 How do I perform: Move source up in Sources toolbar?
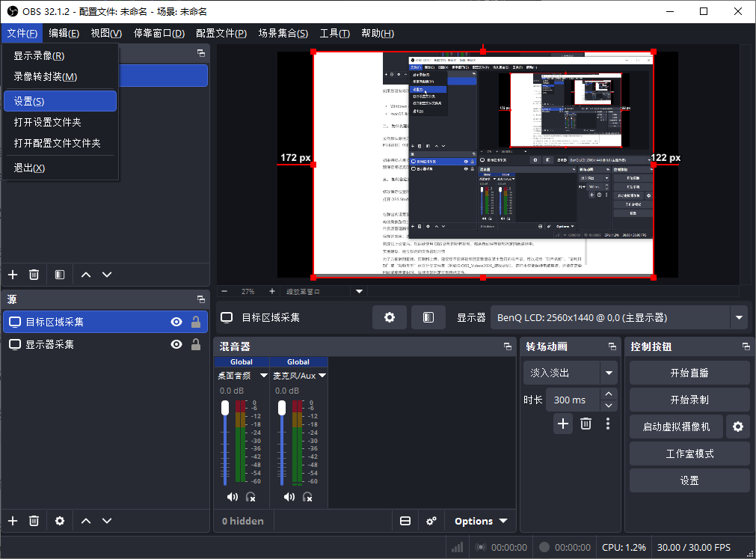tap(86, 521)
